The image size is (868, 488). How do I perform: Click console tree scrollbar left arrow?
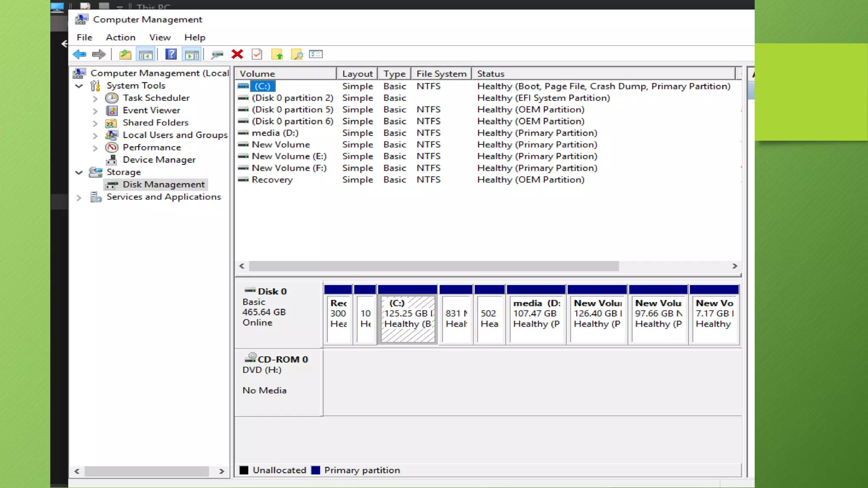click(x=77, y=471)
